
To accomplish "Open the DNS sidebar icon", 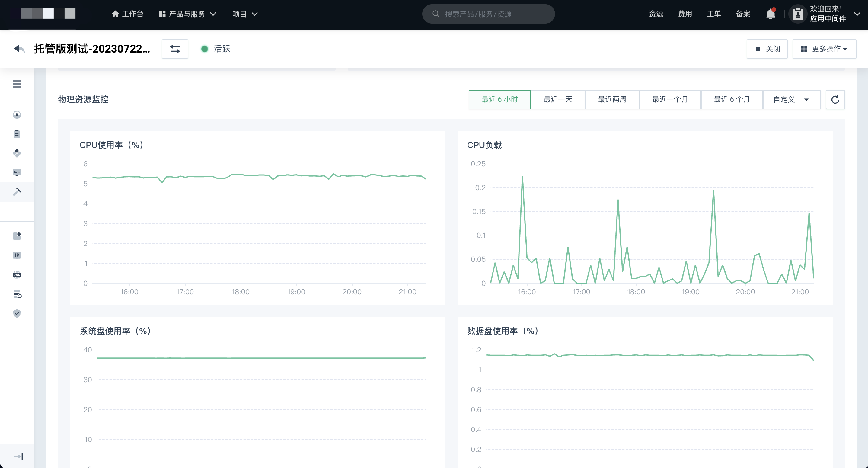I will pos(17,274).
